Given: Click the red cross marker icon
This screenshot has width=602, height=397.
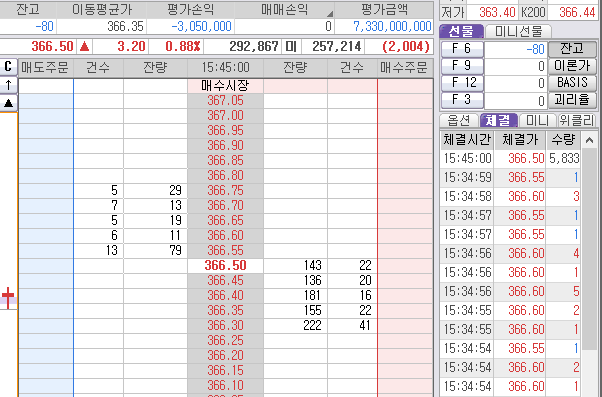Looking at the screenshot, I should tap(8, 298).
